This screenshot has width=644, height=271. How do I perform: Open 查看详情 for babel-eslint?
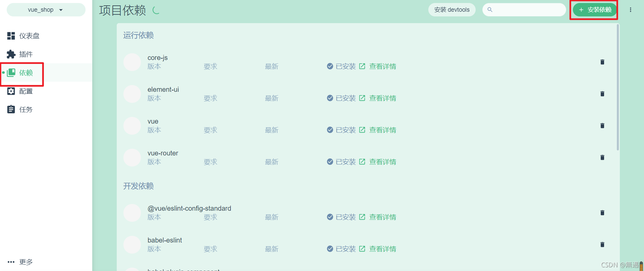pyautogui.click(x=383, y=249)
